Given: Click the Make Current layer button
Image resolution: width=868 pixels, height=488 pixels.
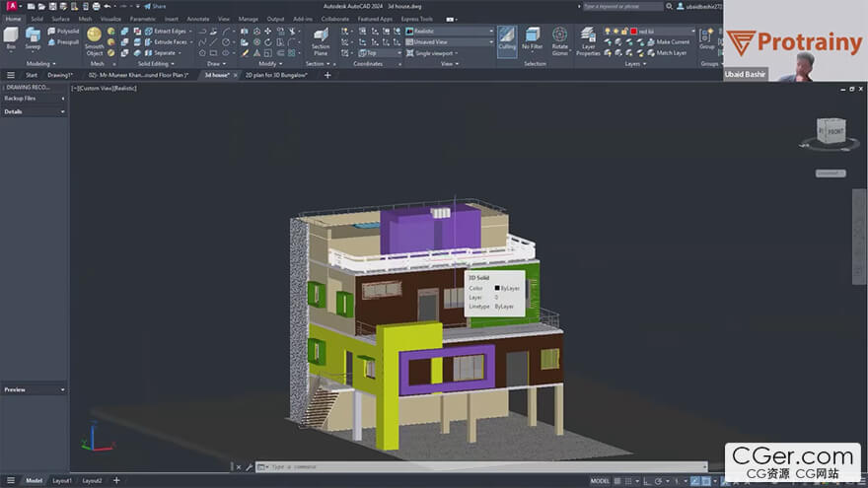Looking at the screenshot, I should [x=672, y=42].
